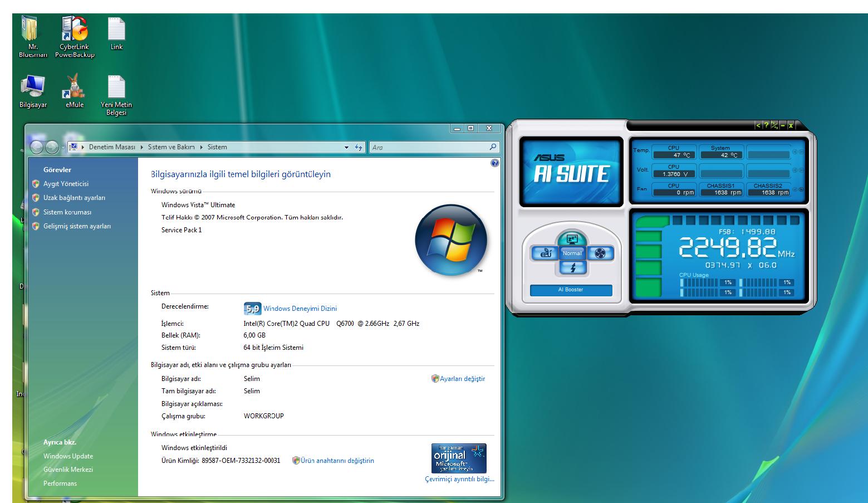868x503 pixels.
Task: Click the ASUS AI Suite logo panel
Action: [x=571, y=172]
